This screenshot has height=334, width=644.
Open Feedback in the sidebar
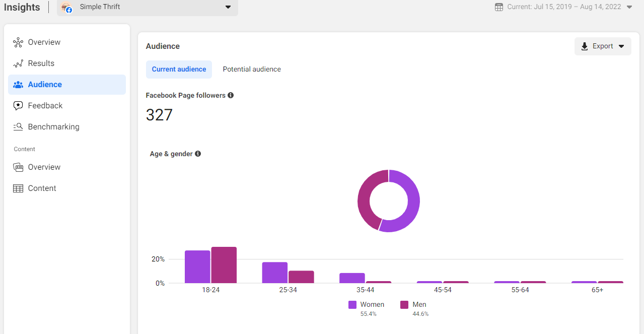[67, 106]
